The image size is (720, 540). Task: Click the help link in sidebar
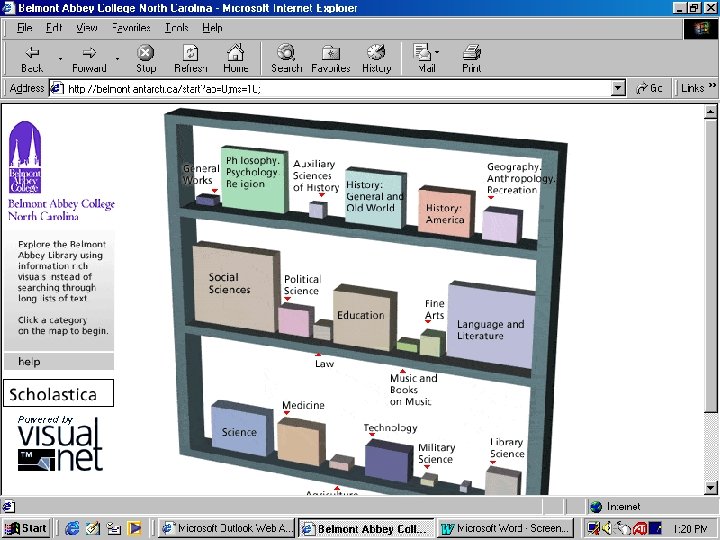29,362
